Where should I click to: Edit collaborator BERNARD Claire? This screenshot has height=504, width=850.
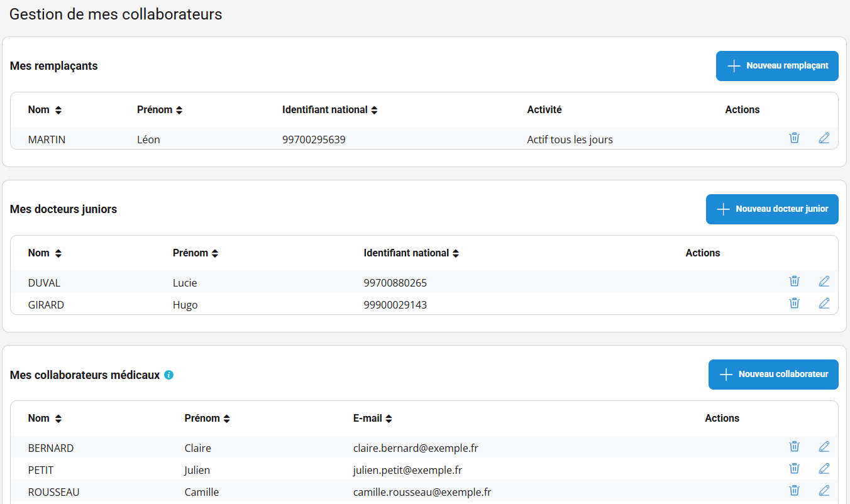click(x=824, y=446)
